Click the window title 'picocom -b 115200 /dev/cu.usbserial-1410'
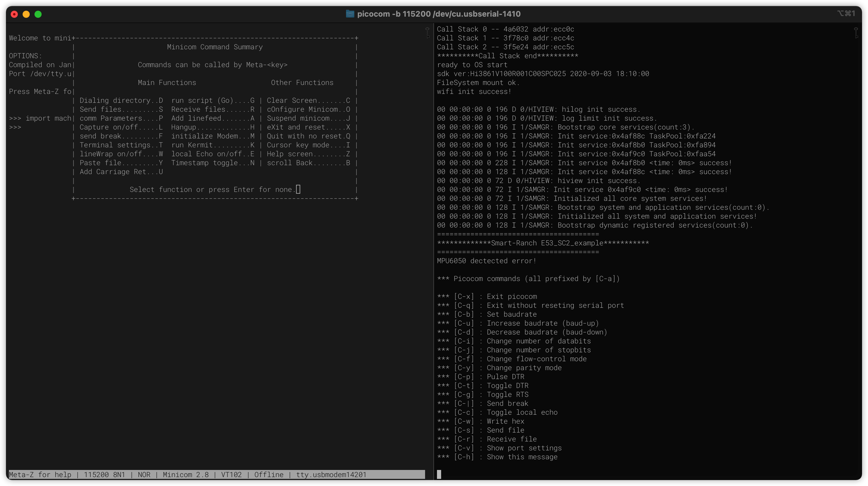 [439, 14]
